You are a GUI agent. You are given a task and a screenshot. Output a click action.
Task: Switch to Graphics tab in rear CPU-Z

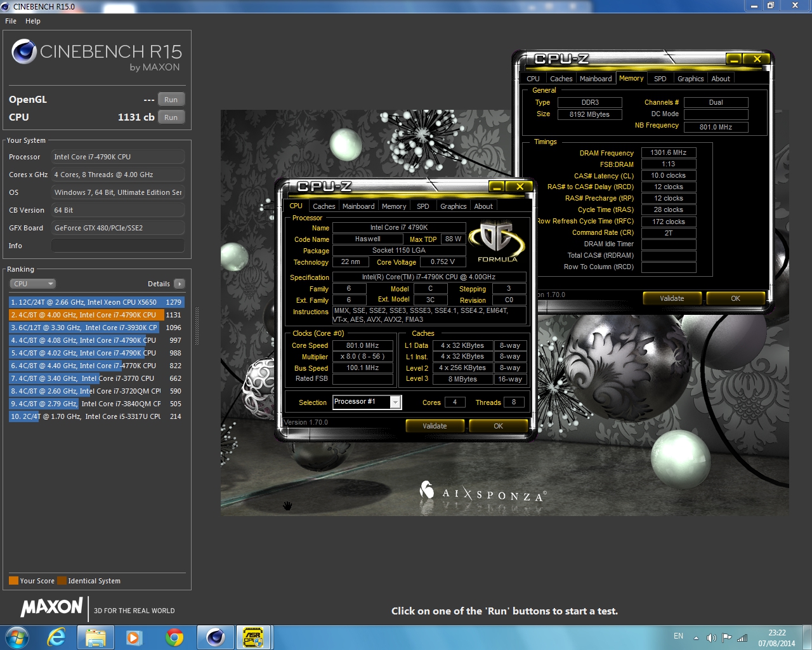click(691, 79)
